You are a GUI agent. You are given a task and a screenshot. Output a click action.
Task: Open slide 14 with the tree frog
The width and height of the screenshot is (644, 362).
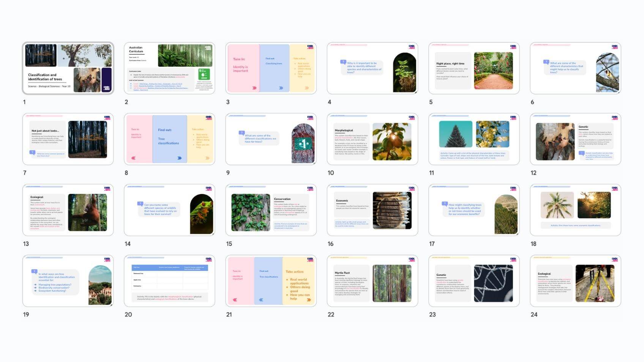169,210
